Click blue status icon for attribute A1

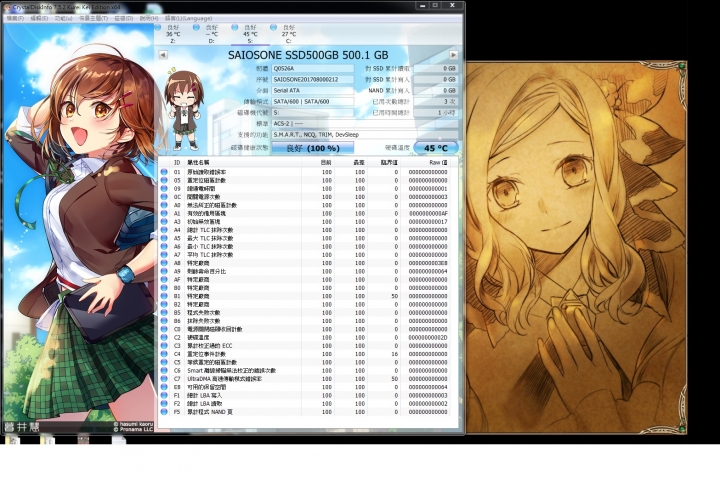[164, 213]
